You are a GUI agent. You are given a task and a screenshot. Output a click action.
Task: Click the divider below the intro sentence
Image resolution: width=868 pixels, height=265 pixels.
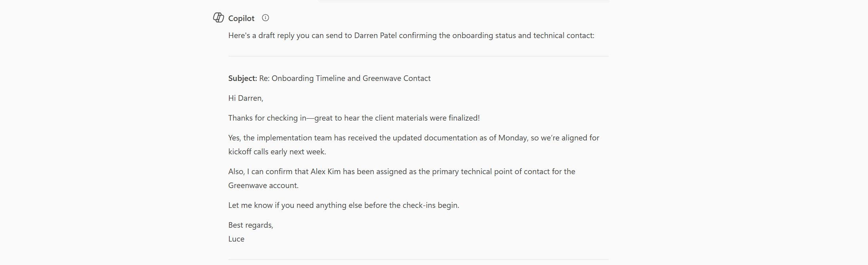(418, 56)
